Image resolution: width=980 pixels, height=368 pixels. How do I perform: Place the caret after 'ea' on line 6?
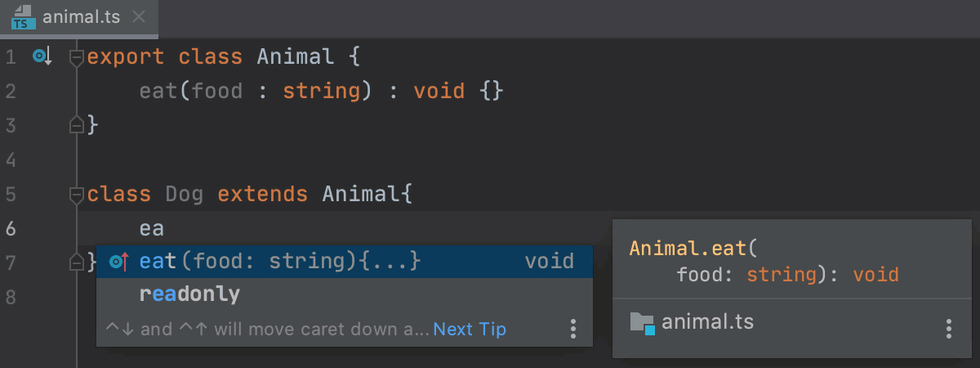coord(165,228)
